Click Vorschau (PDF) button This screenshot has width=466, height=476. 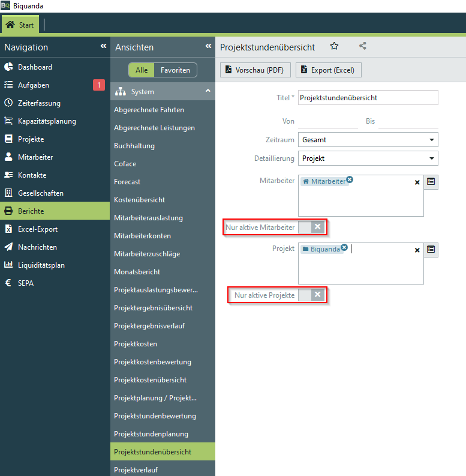255,70
